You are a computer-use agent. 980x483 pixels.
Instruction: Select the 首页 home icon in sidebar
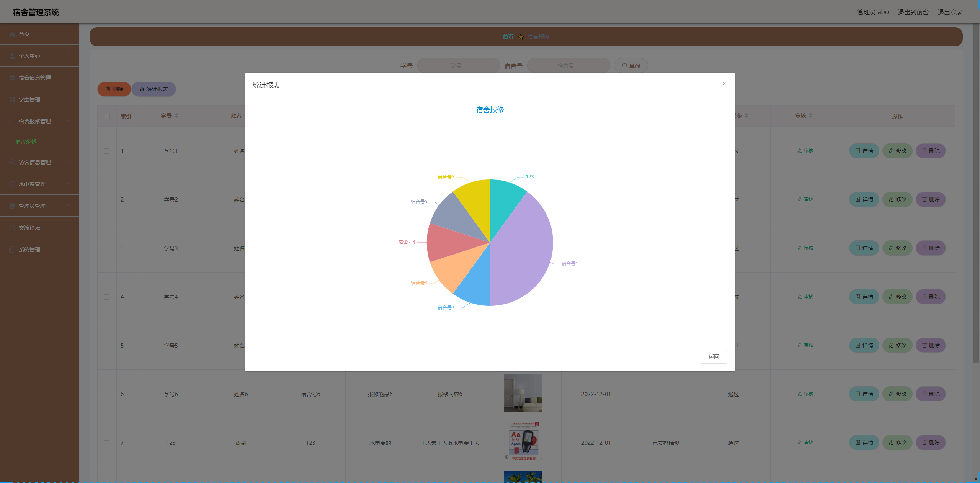[x=12, y=34]
